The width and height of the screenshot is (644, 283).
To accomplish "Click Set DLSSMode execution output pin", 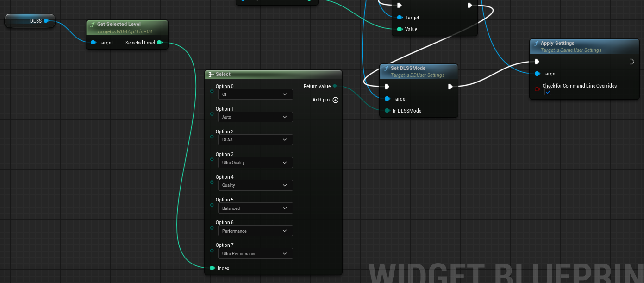I will [x=451, y=87].
